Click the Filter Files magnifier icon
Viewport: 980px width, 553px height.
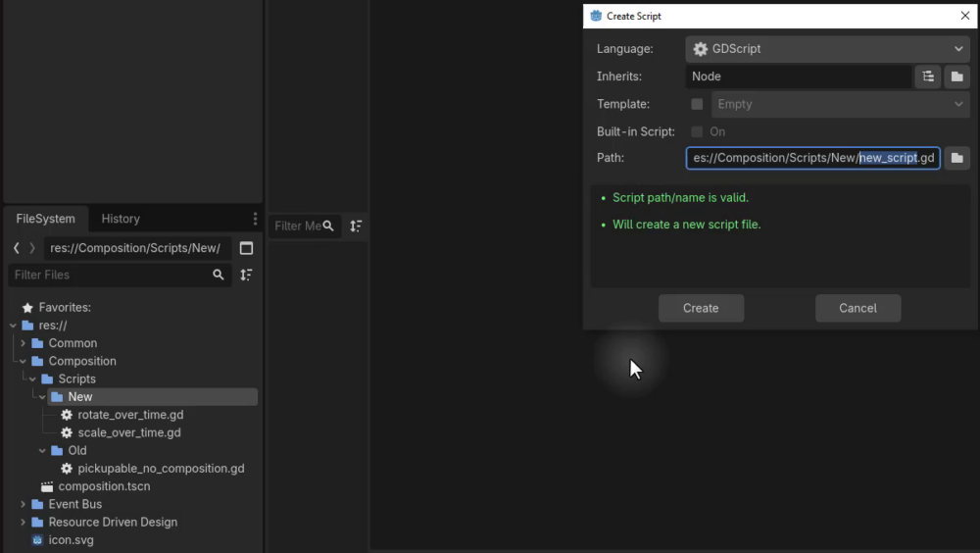[219, 275]
